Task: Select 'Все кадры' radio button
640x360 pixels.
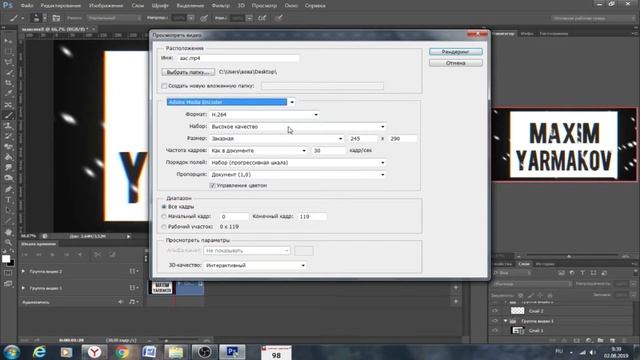Action: click(164, 207)
